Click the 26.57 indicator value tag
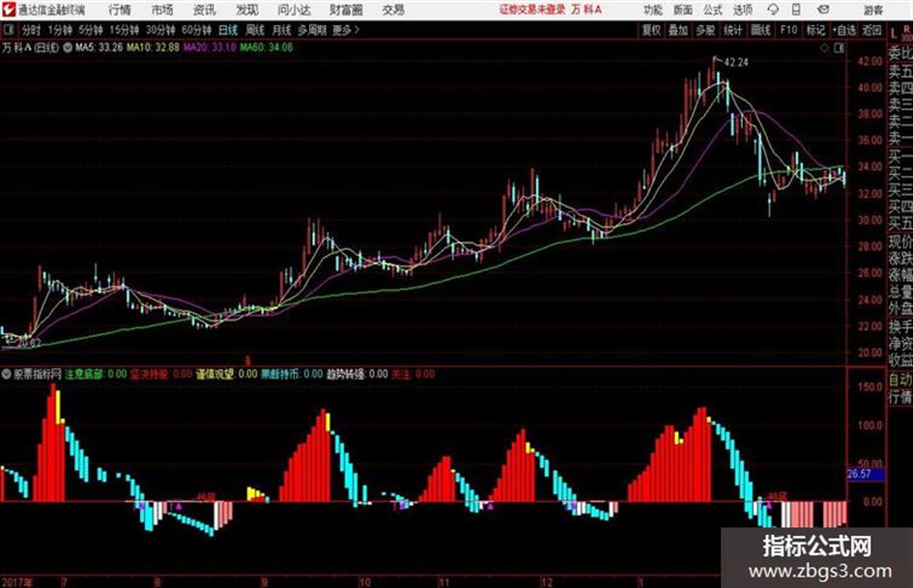Screen dimensions: 913x588 coord(866,474)
